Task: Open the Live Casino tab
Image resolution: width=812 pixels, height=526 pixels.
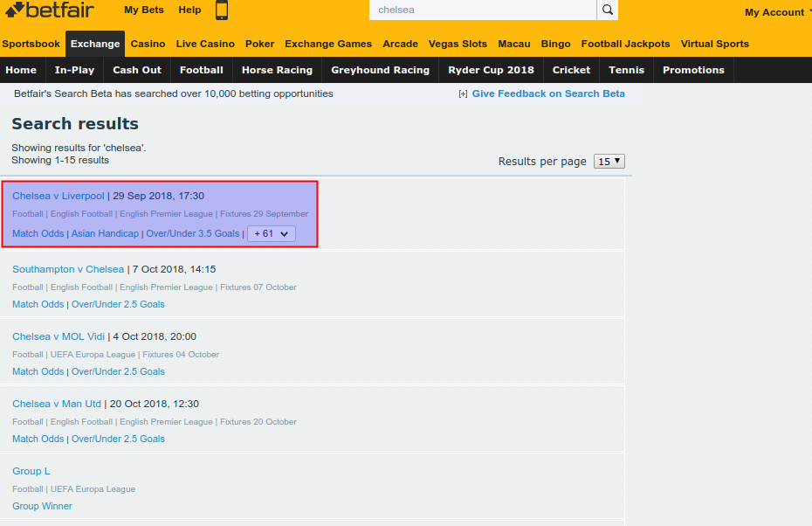Action: [205, 44]
